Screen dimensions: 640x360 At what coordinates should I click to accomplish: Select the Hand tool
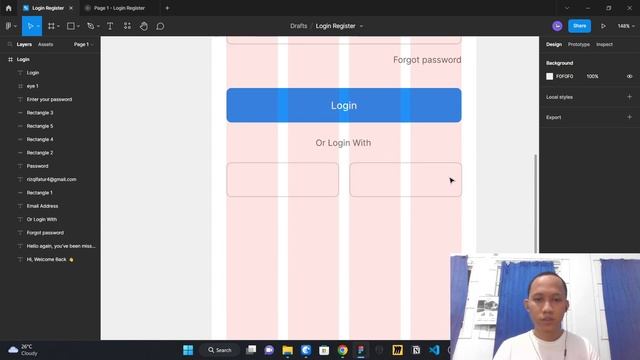pos(144,26)
